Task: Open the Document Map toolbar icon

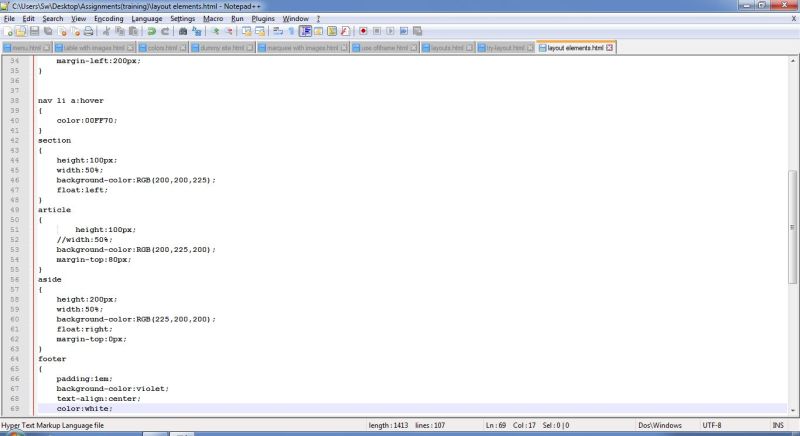Action: tap(332, 31)
